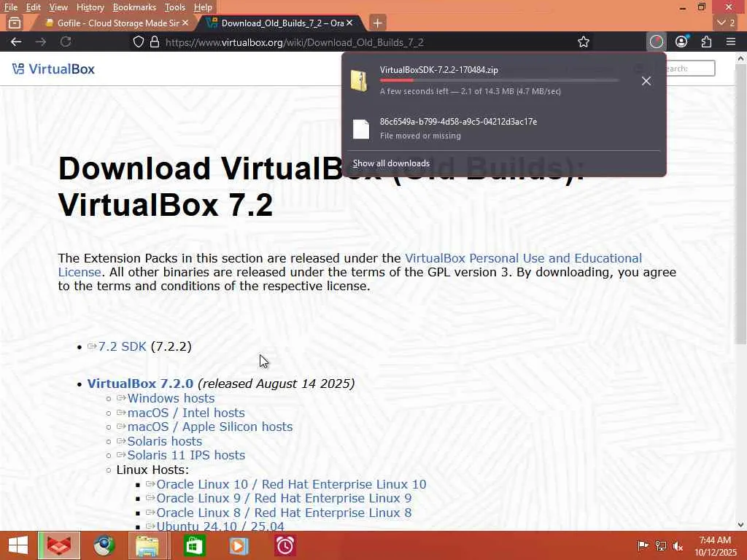This screenshot has width=747, height=560.
Task: Click the page vertical scrollbar thumb
Action: pos(740,204)
